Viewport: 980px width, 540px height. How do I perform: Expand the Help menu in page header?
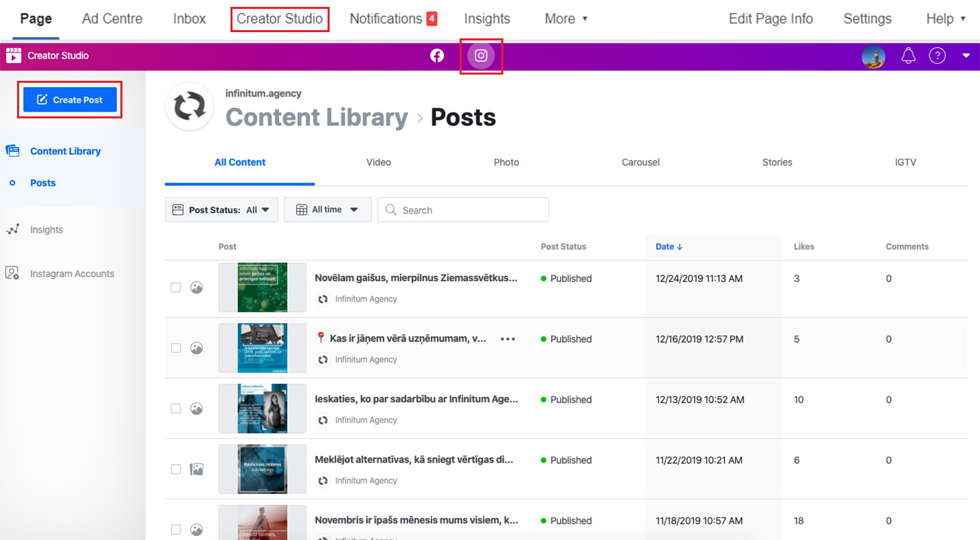(x=946, y=19)
